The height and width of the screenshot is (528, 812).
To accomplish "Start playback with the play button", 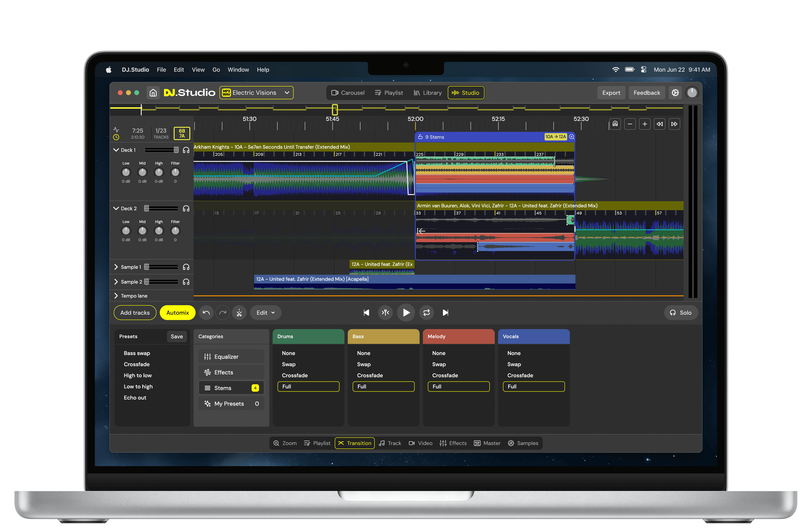I will point(406,313).
